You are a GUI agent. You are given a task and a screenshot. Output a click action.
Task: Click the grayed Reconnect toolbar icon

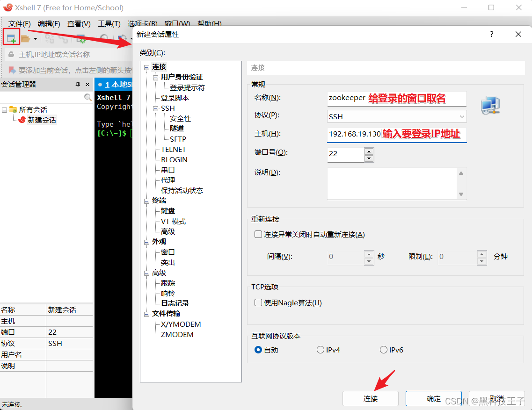pos(50,39)
